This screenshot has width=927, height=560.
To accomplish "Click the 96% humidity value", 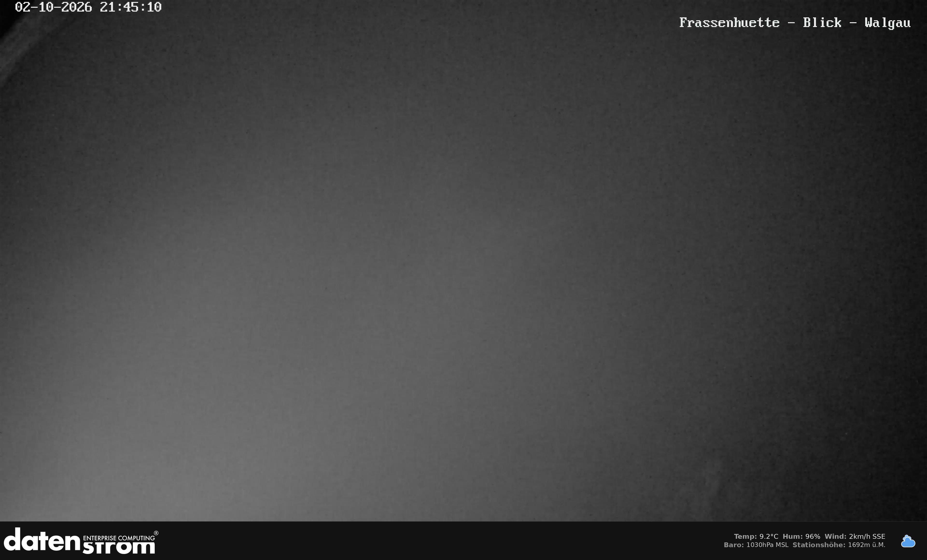I will click(x=813, y=536).
